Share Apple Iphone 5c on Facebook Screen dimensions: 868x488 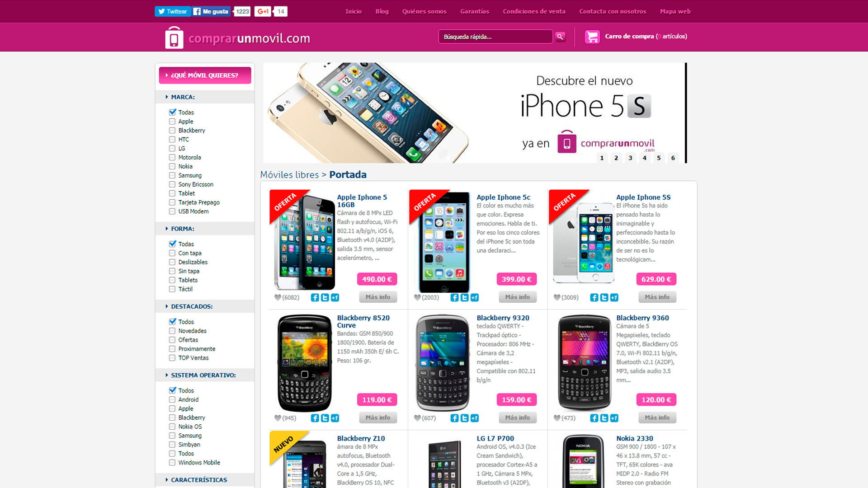(454, 297)
